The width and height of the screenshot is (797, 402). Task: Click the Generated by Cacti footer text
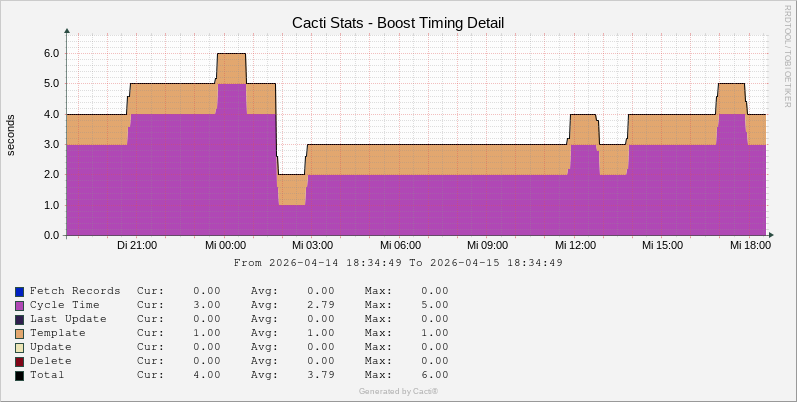pos(398,391)
